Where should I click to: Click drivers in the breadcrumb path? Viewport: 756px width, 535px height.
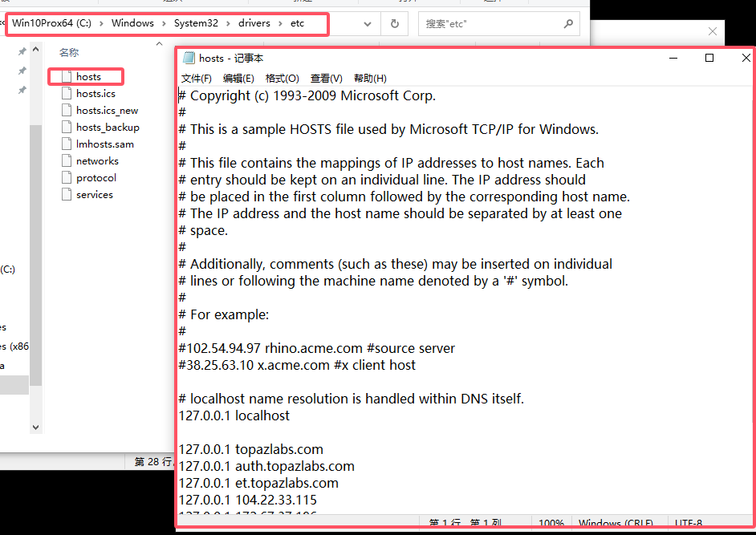[254, 23]
